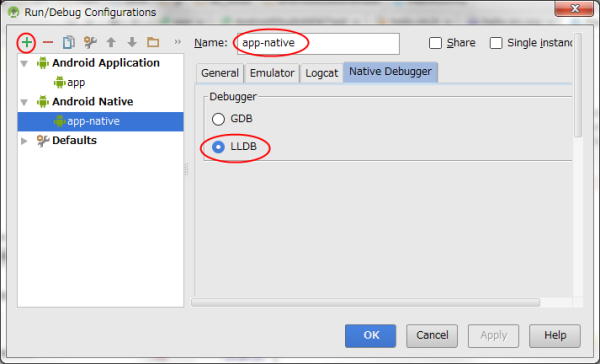Open the edit defaults wrench icon
The height and width of the screenshot is (364, 600).
pyautogui.click(x=90, y=42)
